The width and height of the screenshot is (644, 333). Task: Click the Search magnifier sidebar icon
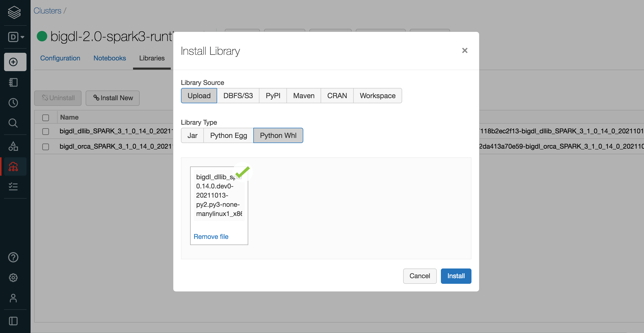[x=14, y=123]
